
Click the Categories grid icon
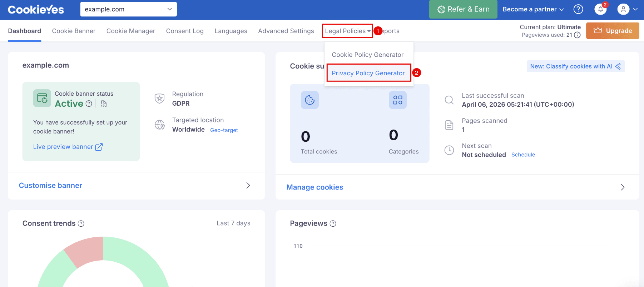point(398,100)
